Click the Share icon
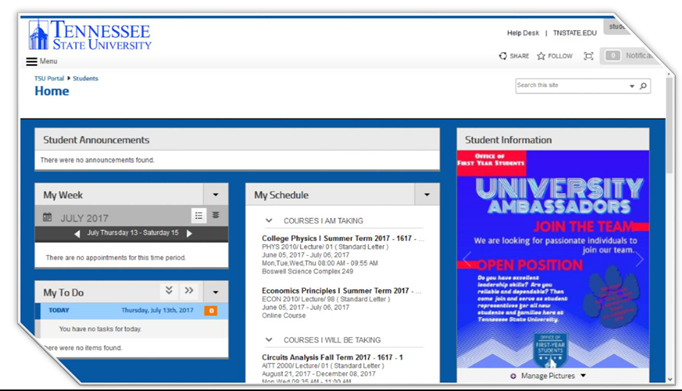The image size is (682, 391). pos(503,56)
